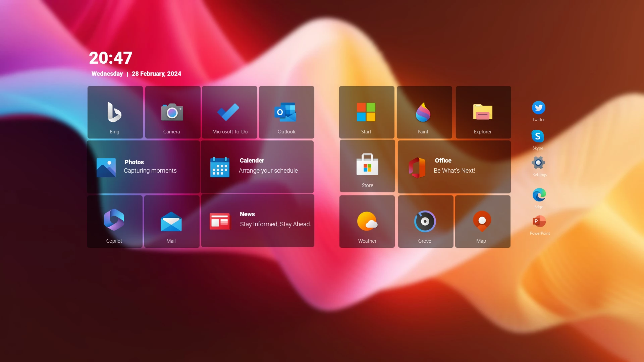The height and width of the screenshot is (362, 644).
Task: Launch the Skype shortcut icon
Action: click(538, 136)
